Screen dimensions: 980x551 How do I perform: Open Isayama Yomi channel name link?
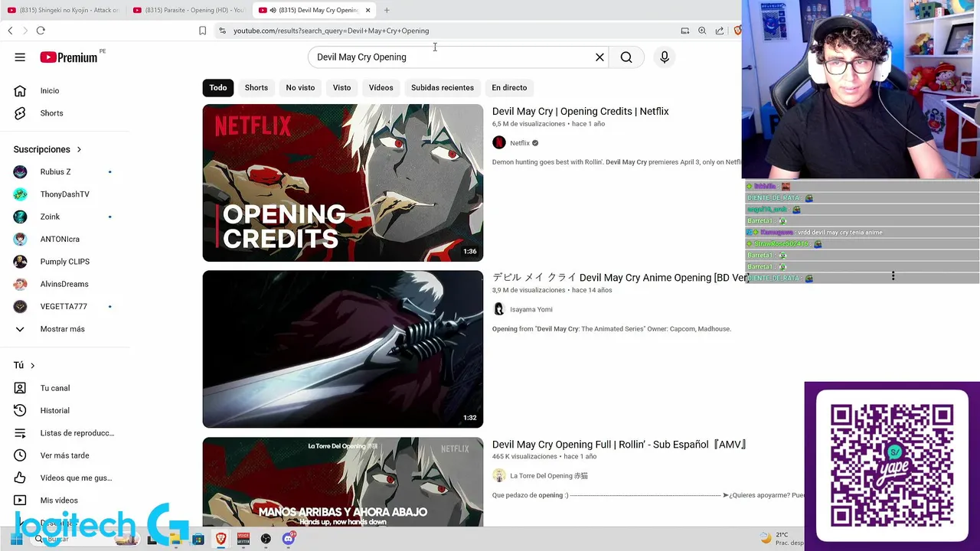[x=531, y=309]
